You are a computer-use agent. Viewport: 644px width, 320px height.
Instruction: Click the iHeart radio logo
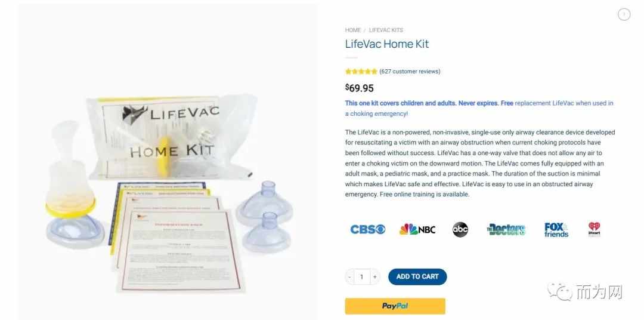tap(594, 229)
